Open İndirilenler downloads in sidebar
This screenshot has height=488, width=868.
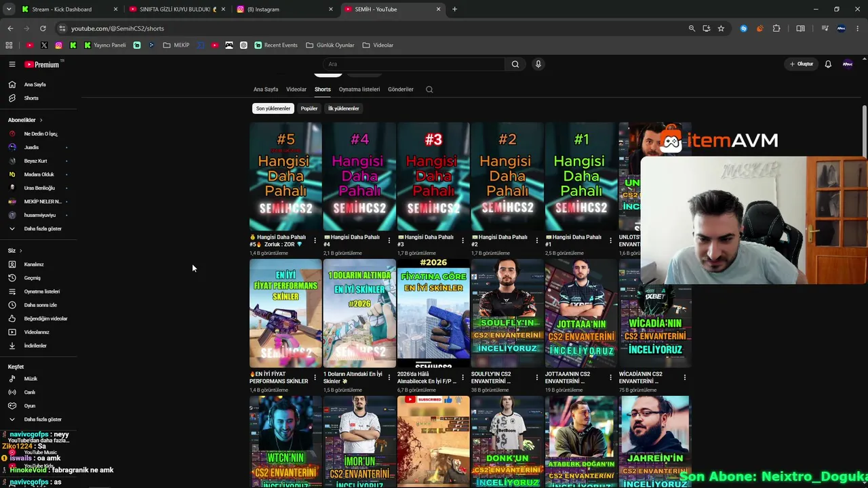click(x=35, y=346)
